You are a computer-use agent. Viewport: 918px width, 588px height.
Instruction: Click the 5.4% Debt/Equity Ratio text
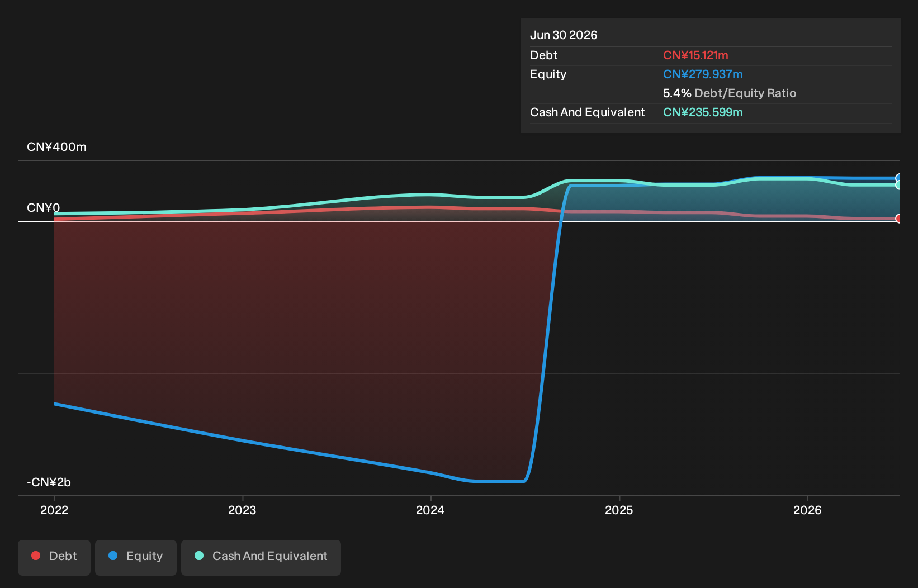tap(730, 93)
